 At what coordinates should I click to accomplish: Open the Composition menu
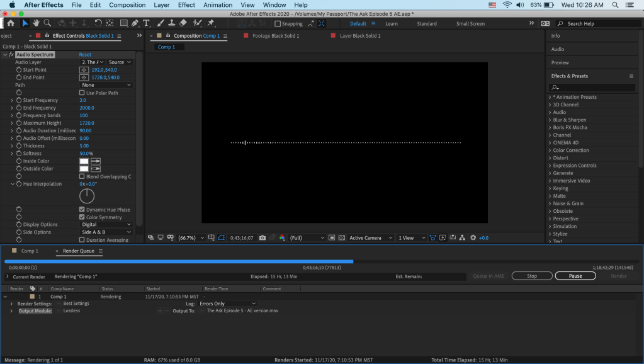(x=127, y=5)
